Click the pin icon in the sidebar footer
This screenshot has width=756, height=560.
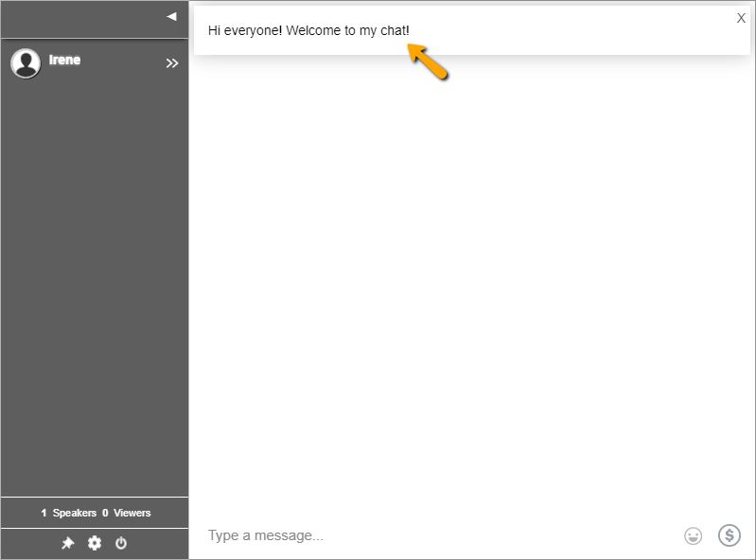pos(68,543)
